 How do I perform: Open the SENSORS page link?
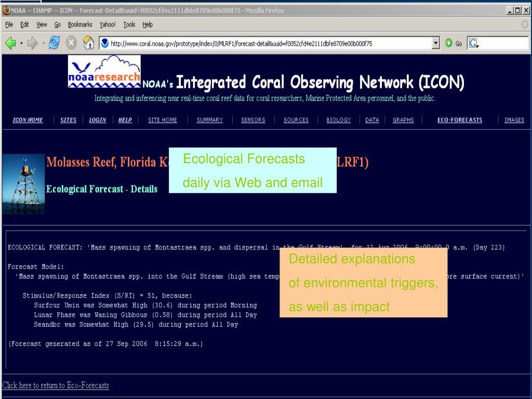tap(253, 120)
